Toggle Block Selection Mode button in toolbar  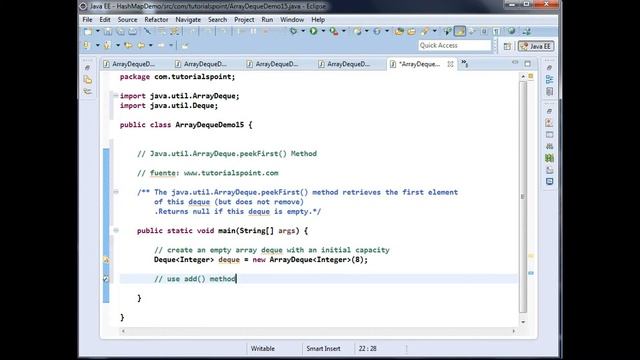point(484,31)
